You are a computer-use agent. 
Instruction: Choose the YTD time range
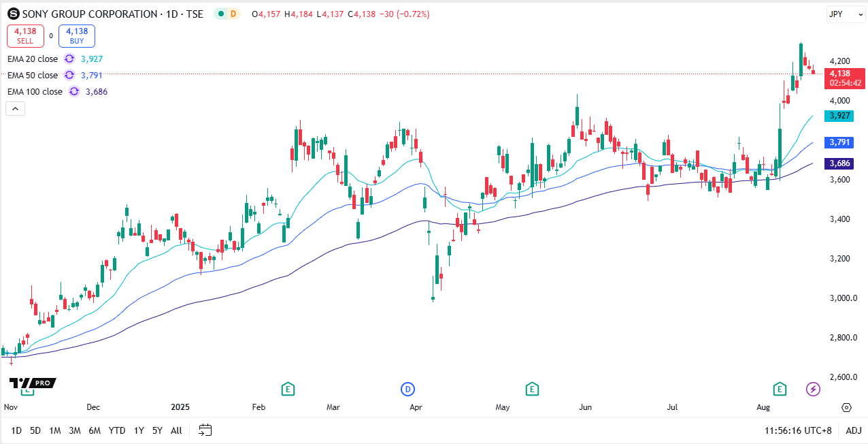pyautogui.click(x=117, y=430)
